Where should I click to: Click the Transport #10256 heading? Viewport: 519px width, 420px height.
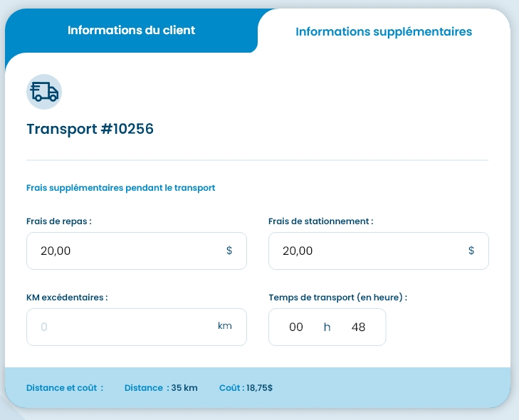[x=90, y=129]
